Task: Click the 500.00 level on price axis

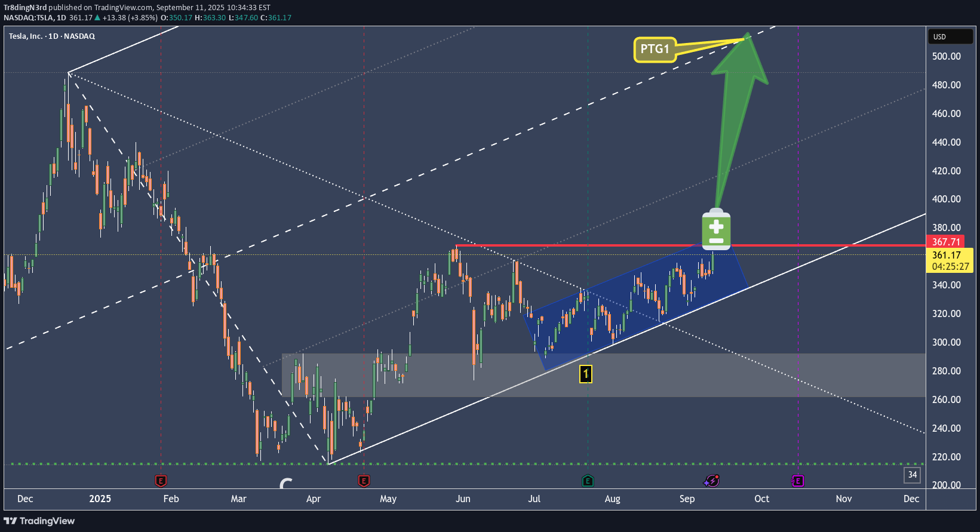Action: 947,56
